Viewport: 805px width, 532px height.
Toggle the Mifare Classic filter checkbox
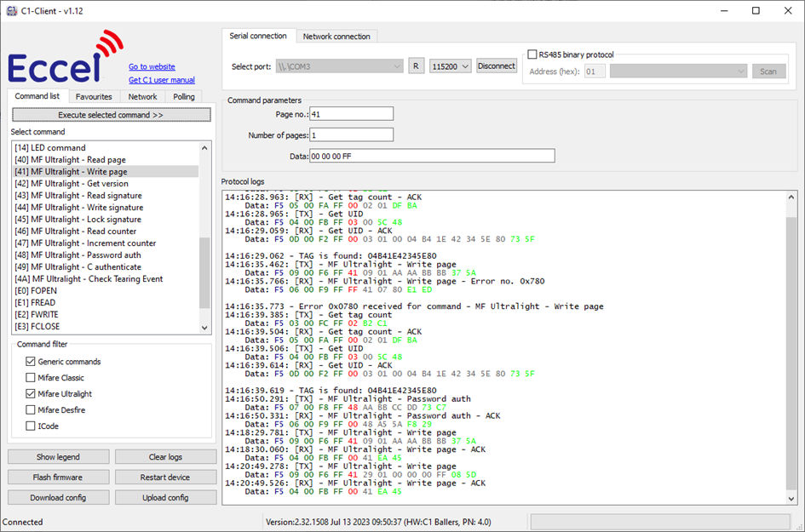tap(31, 378)
